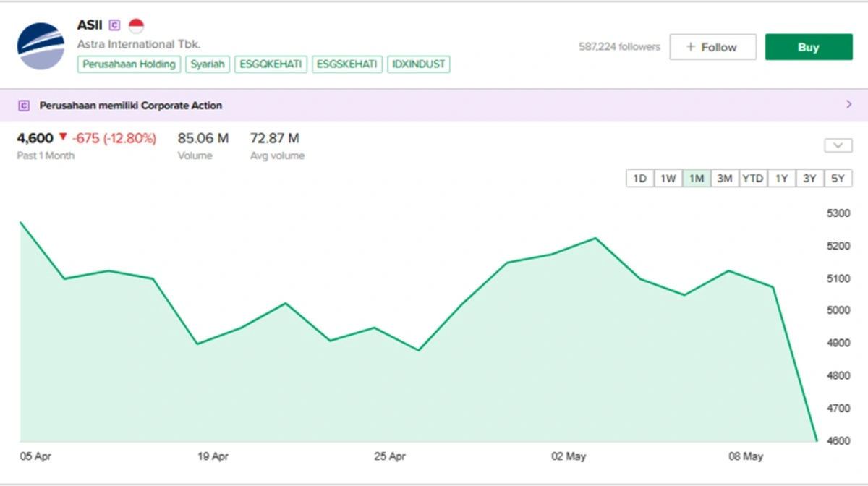Viewport: 868px width, 486px height.
Task: Click the 5100 price axis label
Action: [838, 278]
